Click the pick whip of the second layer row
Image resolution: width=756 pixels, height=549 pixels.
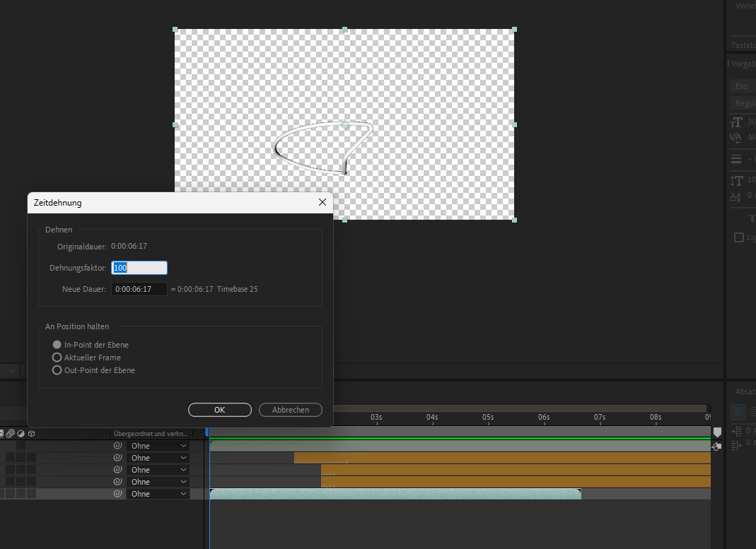117,458
